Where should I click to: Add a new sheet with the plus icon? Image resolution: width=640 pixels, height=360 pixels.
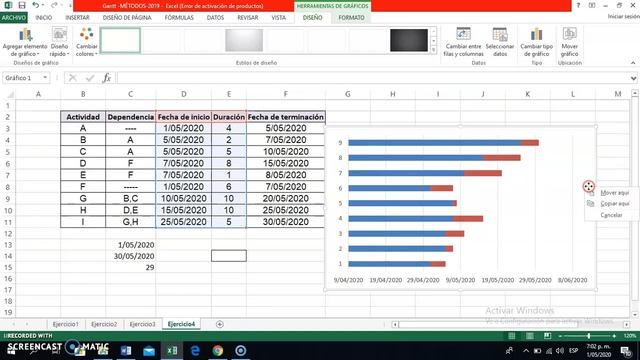220,324
